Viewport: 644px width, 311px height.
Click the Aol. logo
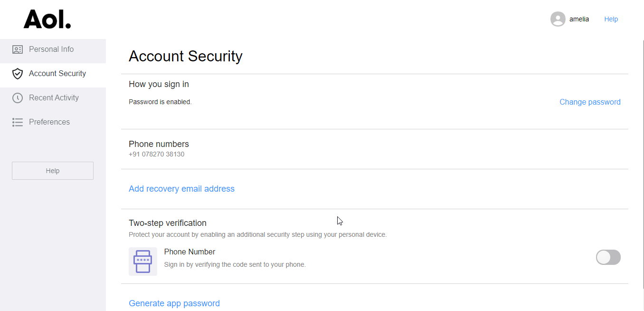[x=47, y=19]
